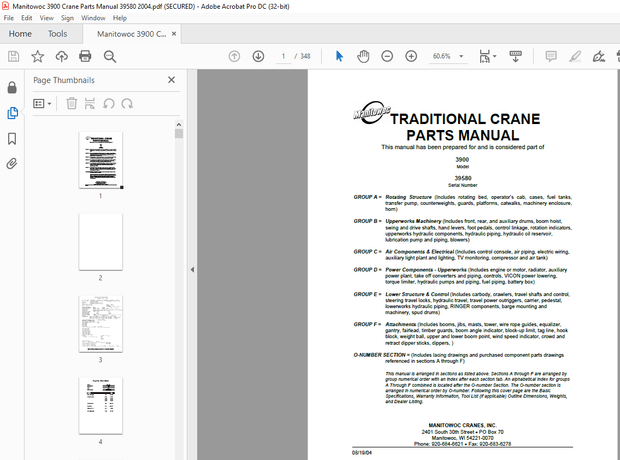
Task: Select page 1 thumbnail
Action: pos(100,160)
